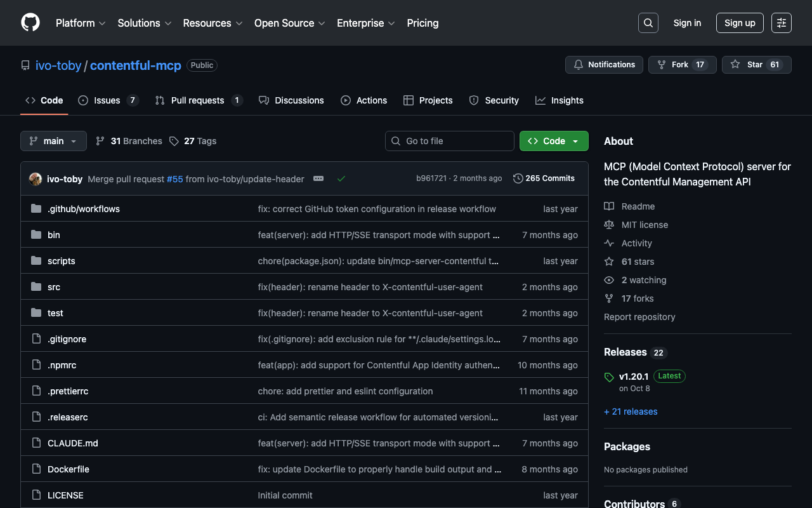The image size is (812, 508).
Task: Open the + 21 releases link
Action: 631,411
